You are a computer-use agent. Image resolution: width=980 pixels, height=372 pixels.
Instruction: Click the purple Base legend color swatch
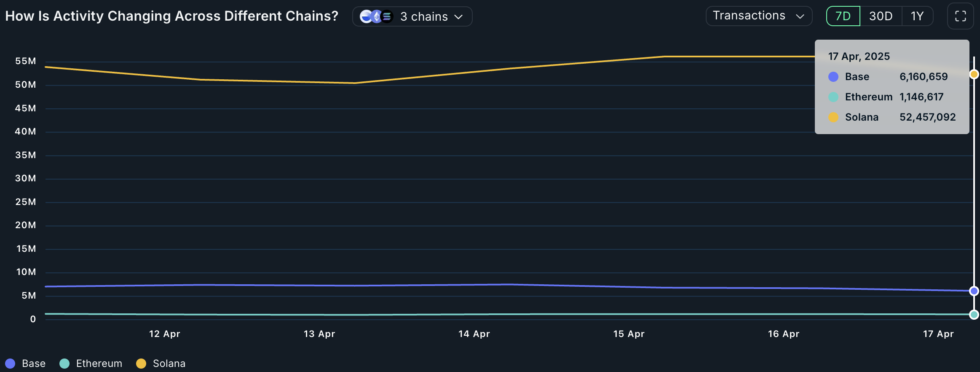(x=10, y=364)
